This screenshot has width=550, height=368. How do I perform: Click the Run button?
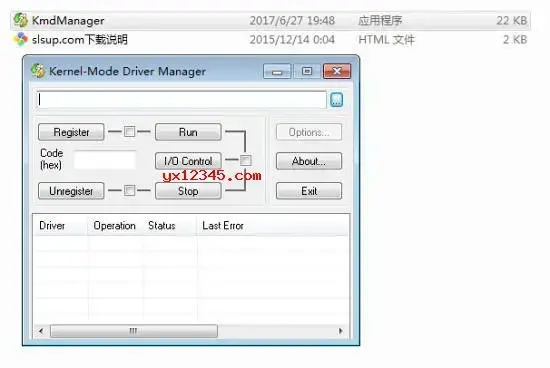188,132
